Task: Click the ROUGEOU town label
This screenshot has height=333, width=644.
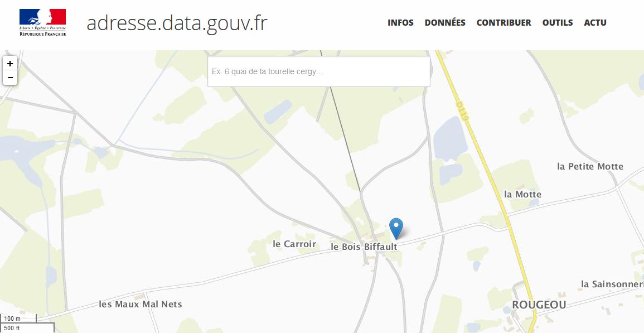Action: pos(539,305)
